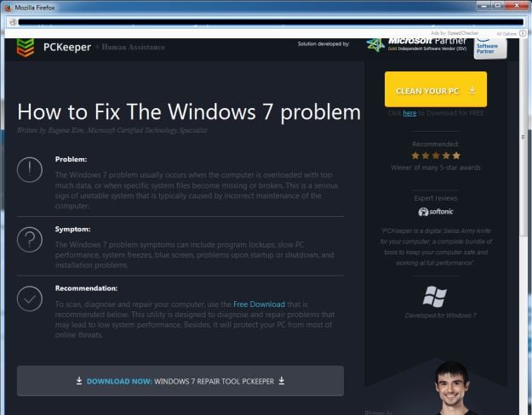Close the Mozilla Firefox window
The width and height of the screenshot is (532, 415).
(517, 5)
